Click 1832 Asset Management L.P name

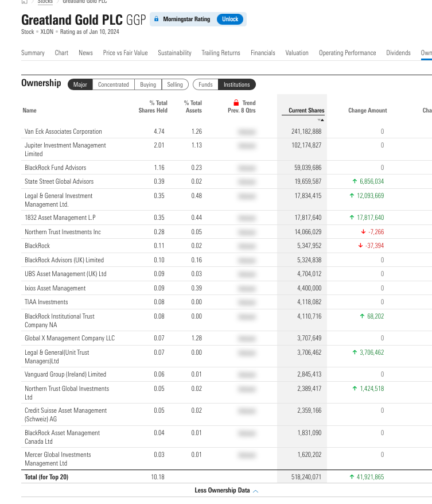60,218
